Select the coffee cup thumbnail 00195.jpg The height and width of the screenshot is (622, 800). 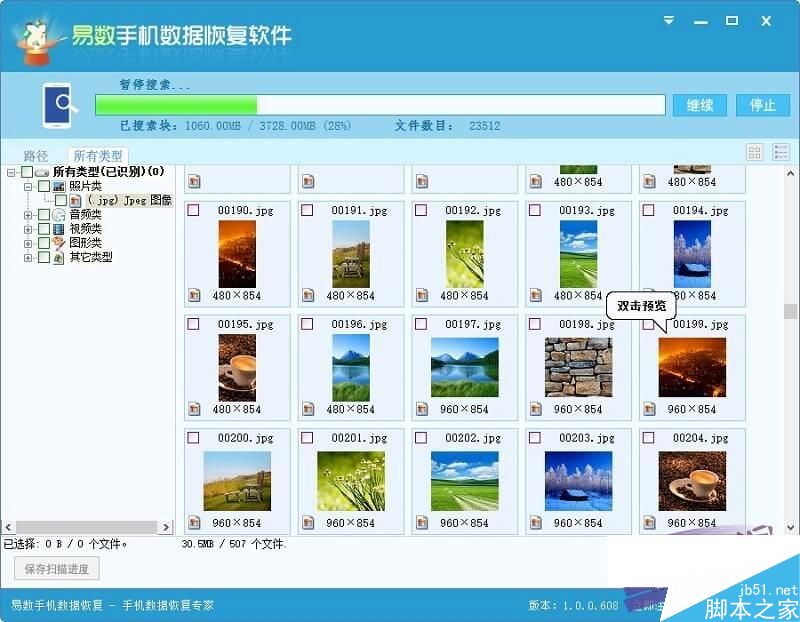point(237,367)
